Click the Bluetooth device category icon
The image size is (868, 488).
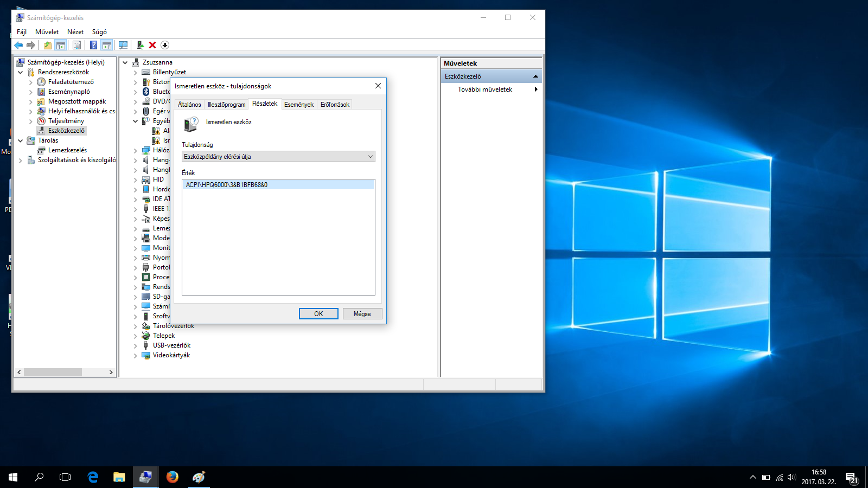pos(146,92)
